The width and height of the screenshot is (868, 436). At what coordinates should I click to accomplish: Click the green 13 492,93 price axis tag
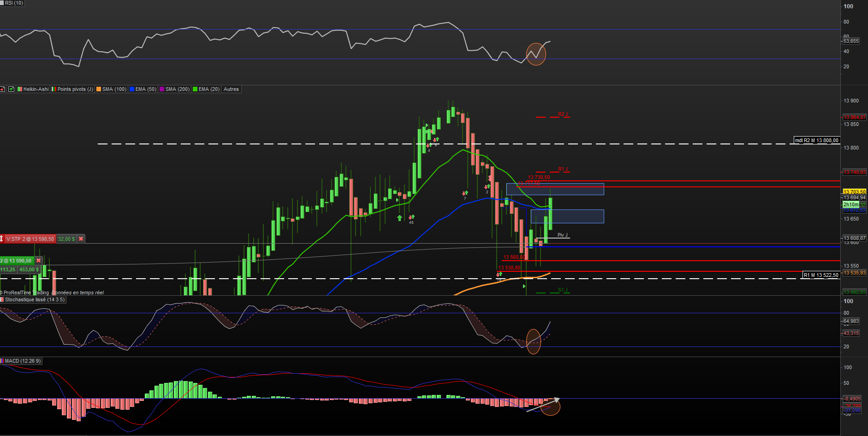tap(855, 292)
